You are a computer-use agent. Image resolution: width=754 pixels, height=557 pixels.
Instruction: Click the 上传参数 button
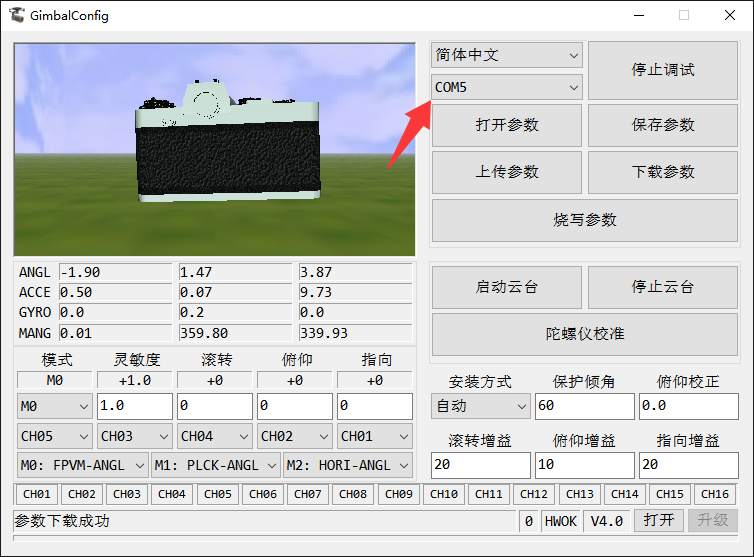[x=507, y=172]
